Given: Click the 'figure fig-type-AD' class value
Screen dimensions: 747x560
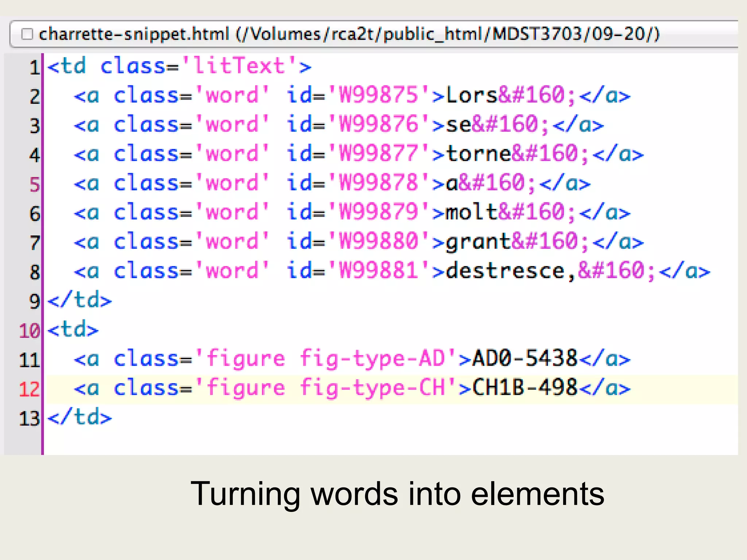Looking at the screenshot, I should coord(326,358).
